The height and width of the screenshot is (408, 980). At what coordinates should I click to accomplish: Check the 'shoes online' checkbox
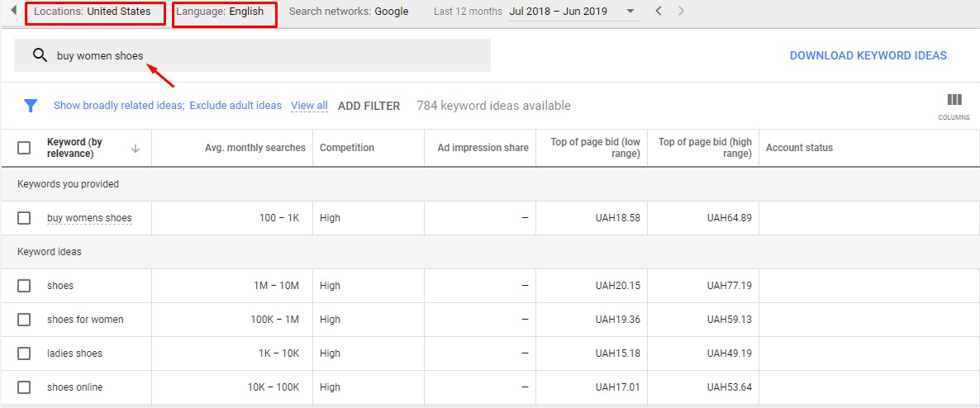pos(24,387)
